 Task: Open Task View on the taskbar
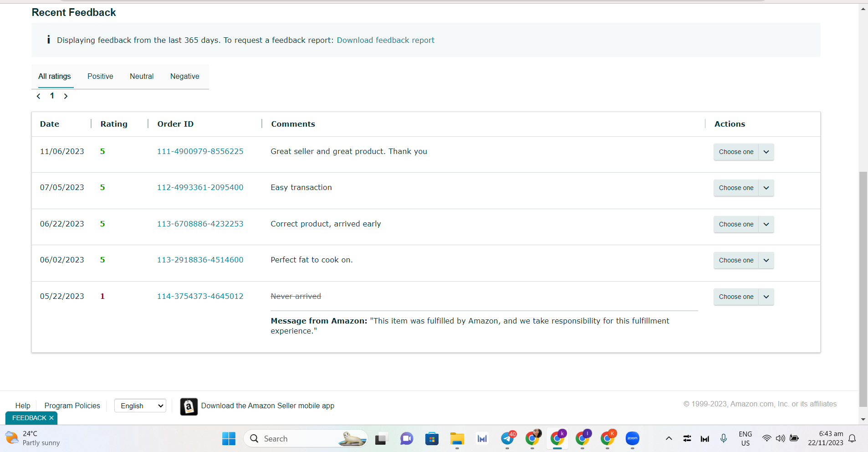381,439
